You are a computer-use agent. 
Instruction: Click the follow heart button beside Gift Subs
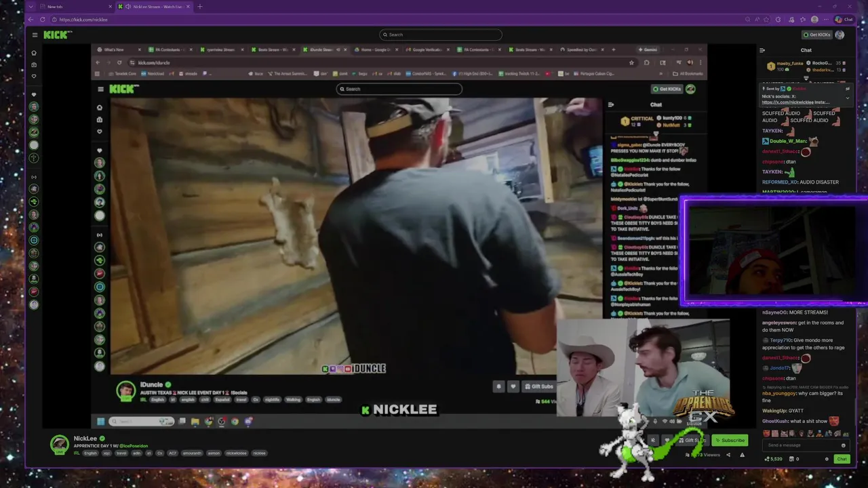[667, 440]
